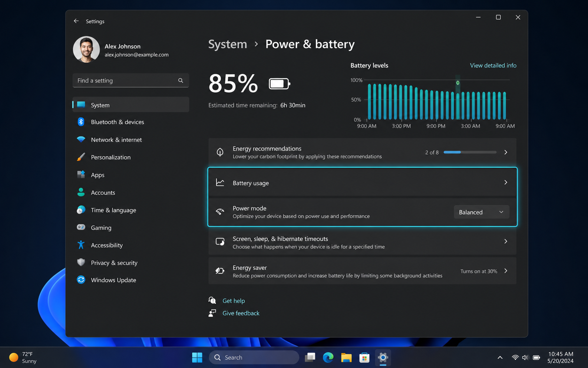Screen dimensions: 588x368
Task: Click the volume speaker tray icon
Action: (x=525, y=358)
